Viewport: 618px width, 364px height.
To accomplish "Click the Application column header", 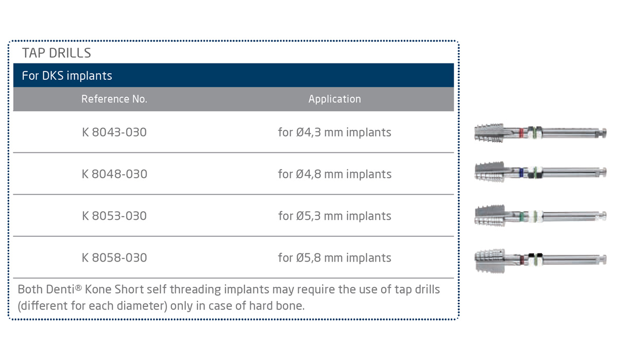I will click(x=335, y=99).
